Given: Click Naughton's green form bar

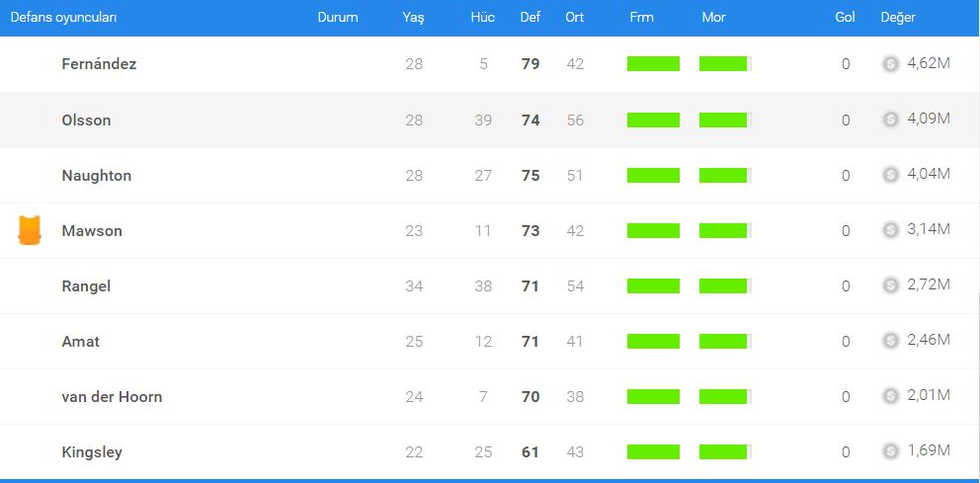Looking at the screenshot, I should click(x=653, y=175).
